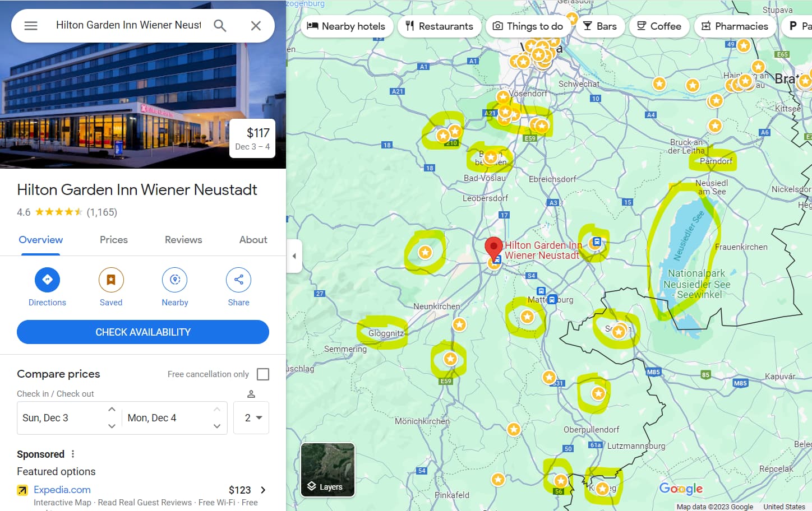The width and height of the screenshot is (812, 511).
Task: Click the Google logo on the map
Action: (x=681, y=489)
